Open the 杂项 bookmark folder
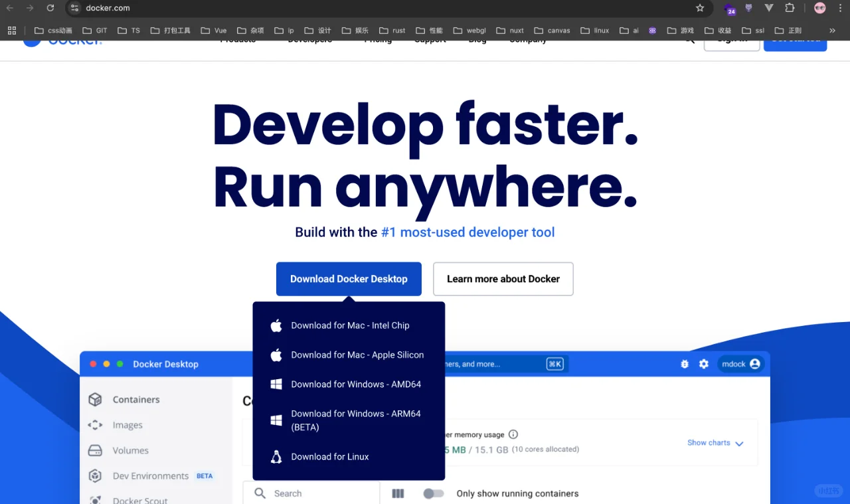The height and width of the screenshot is (504, 850). pos(250,31)
